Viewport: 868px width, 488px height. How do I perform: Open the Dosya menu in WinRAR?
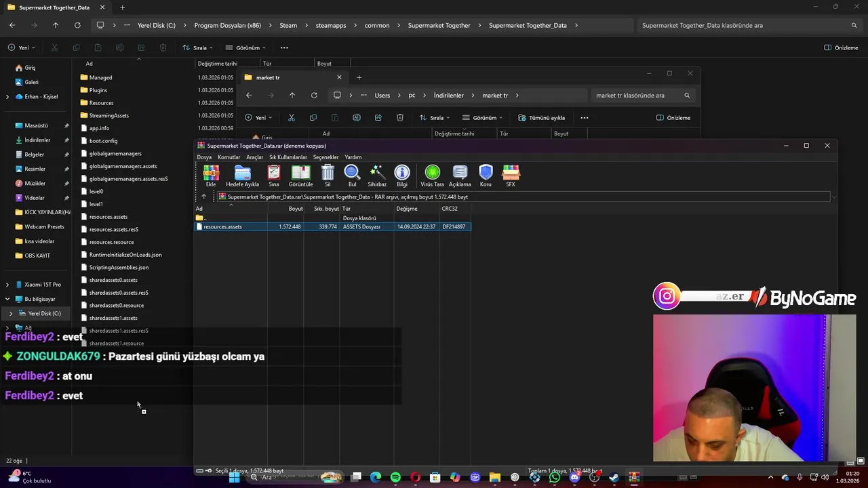[x=204, y=157]
